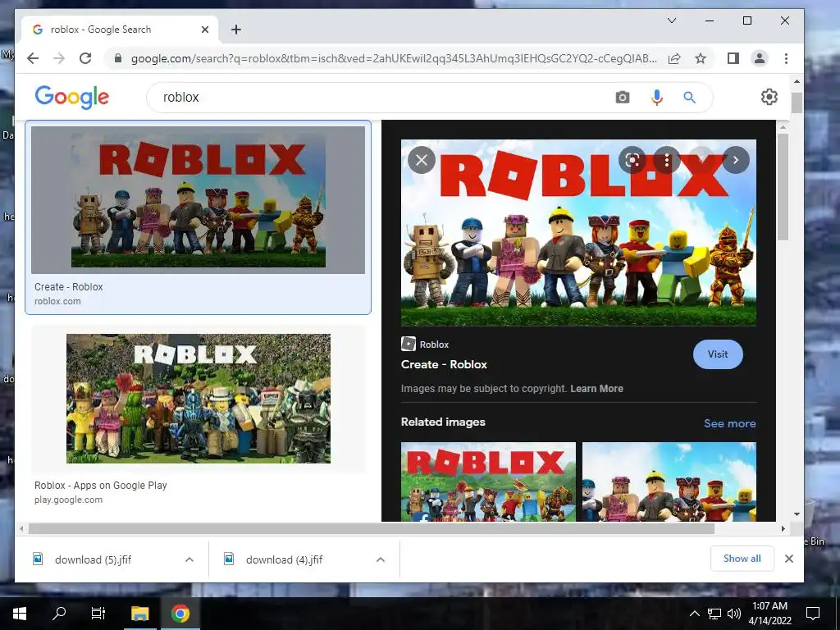The width and height of the screenshot is (840, 630).
Task: Submit the search with the magnifier icon
Action: pos(689,98)
